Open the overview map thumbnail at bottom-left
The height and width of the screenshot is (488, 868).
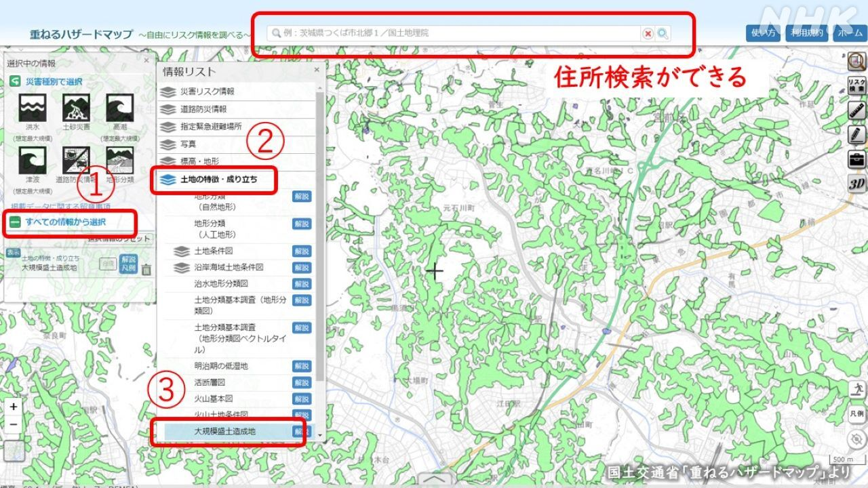pos(14,452)
